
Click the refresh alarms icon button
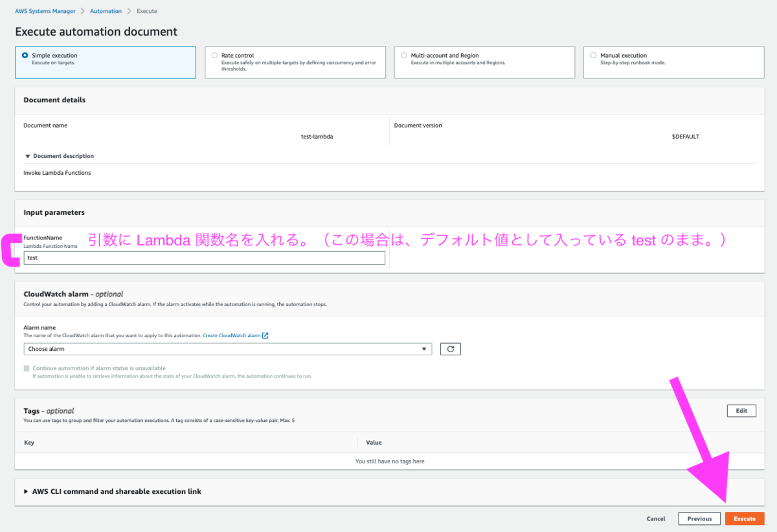pyautogui.click(x=450, y=349)
